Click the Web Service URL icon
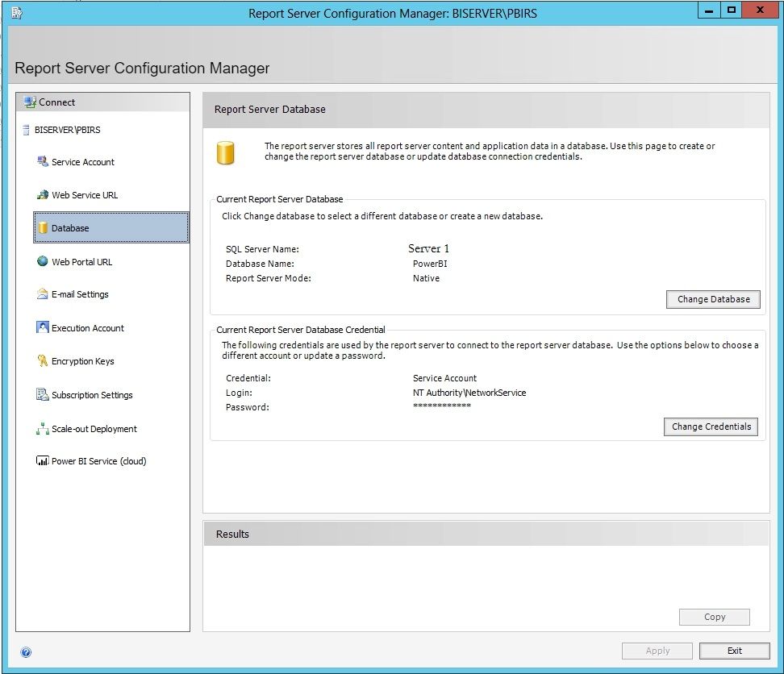Screen dimensions: 784x674 [x=43, y=195]
